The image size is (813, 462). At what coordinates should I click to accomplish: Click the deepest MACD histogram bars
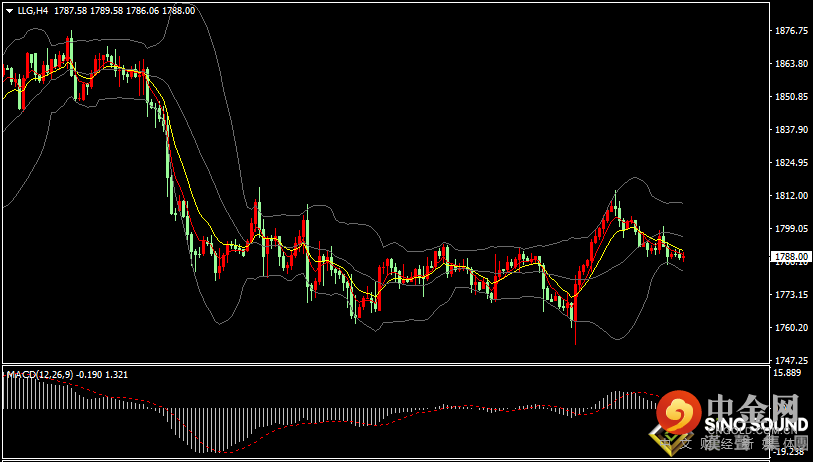click(206, 429)
